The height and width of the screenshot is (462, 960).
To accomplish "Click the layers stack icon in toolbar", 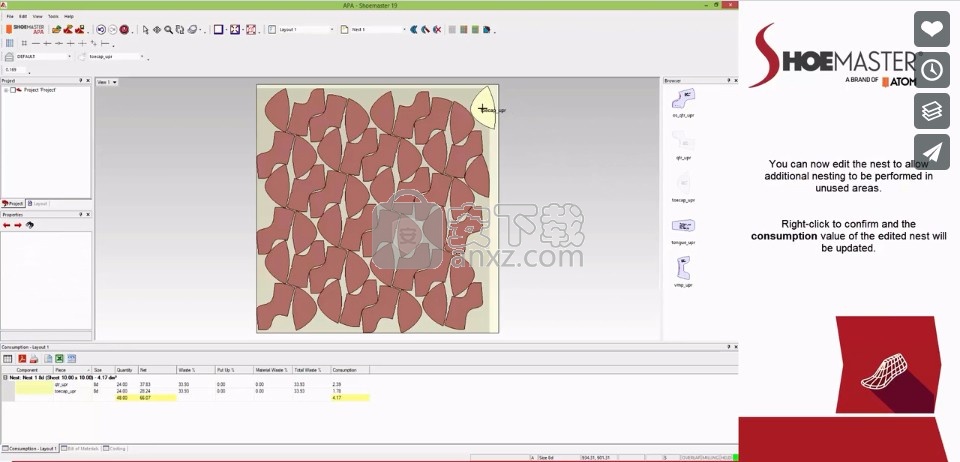I will (192, 29).
